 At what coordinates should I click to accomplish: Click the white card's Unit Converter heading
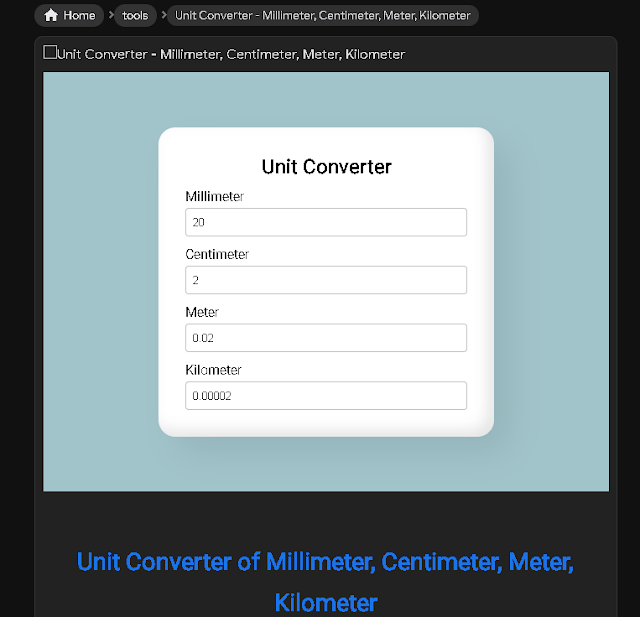coord(326,167)
